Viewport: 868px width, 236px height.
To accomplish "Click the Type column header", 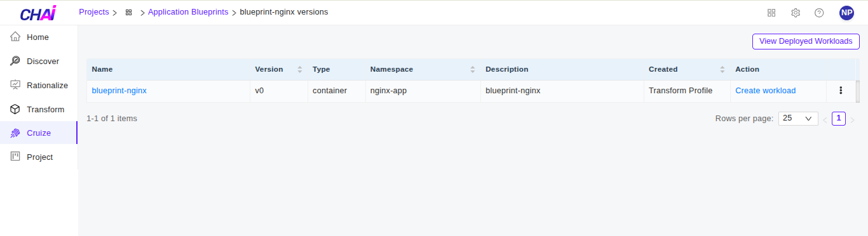I will pos(336,69).
